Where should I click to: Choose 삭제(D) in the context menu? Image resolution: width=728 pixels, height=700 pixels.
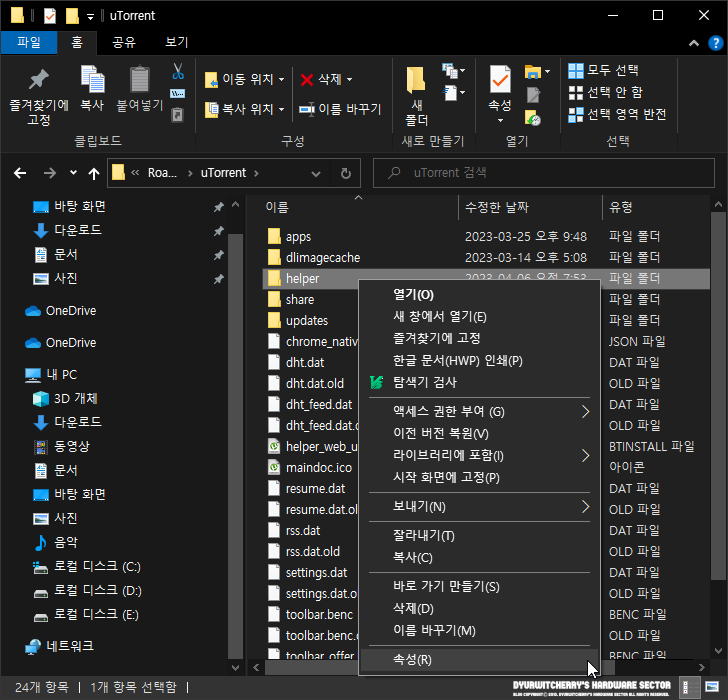479,609
